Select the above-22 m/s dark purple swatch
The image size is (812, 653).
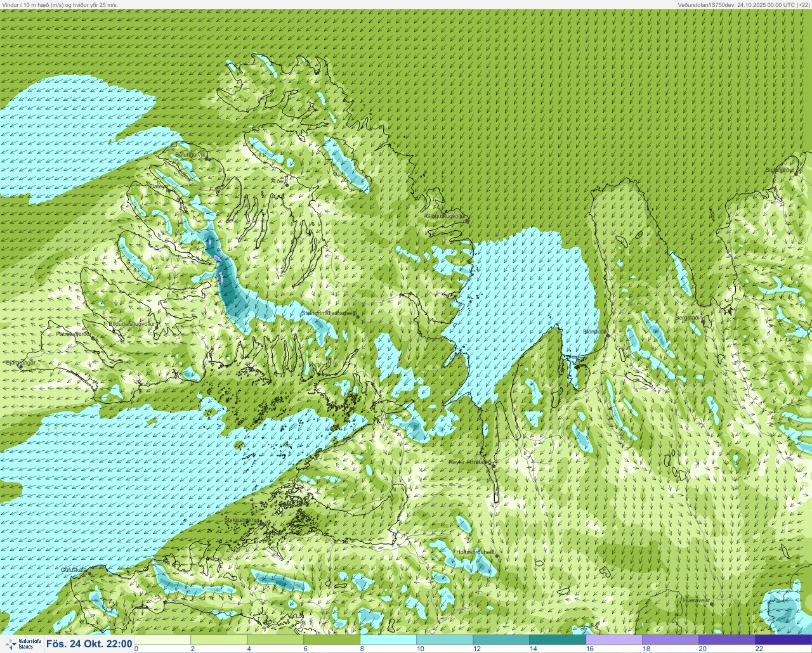tap(783, 640)
